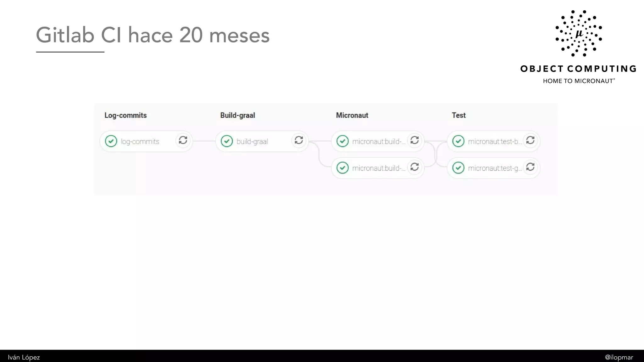Image resolution: width=644 pixels, height=362 pixels.
Task: Click the 'Iván López' footer name
Action: pyautogui.click(x=24, y=357)
